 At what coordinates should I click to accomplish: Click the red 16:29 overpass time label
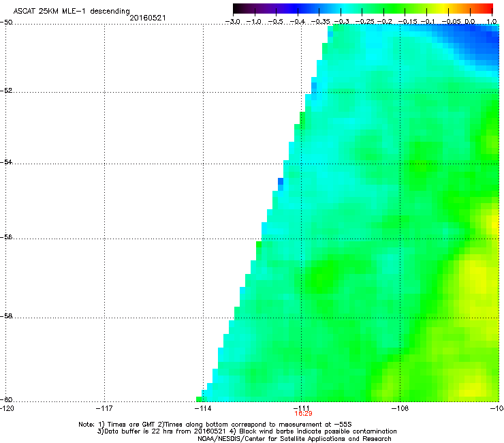point(304,414)
